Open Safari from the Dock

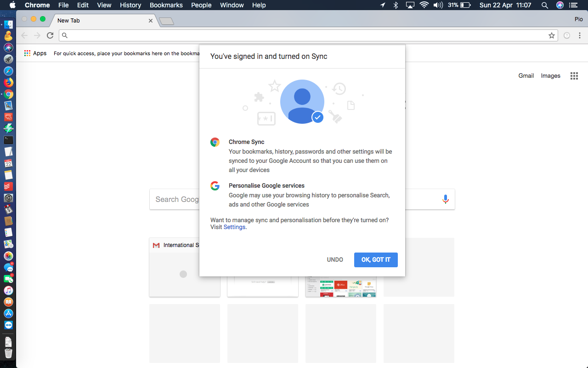8,71
